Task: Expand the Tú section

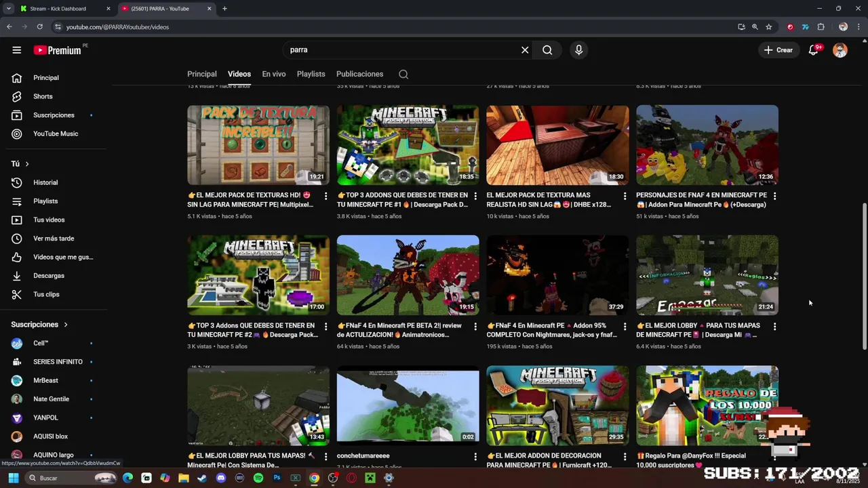Action: coord(20,164)
